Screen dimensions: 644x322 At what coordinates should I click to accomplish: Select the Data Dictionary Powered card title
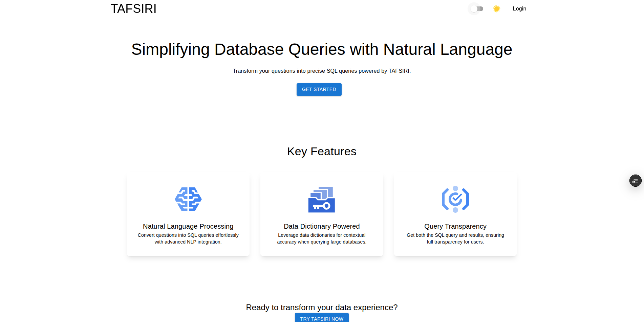tap(321, 226)
